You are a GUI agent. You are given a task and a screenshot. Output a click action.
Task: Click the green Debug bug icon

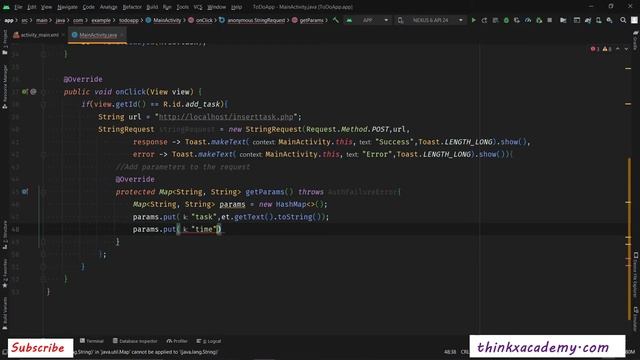pos(506,20)
